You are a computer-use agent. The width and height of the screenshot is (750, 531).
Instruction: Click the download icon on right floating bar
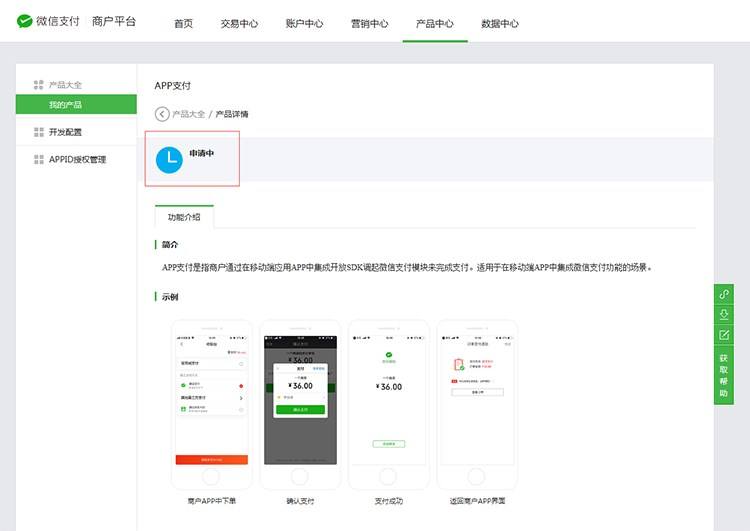(x=724, y=314)
